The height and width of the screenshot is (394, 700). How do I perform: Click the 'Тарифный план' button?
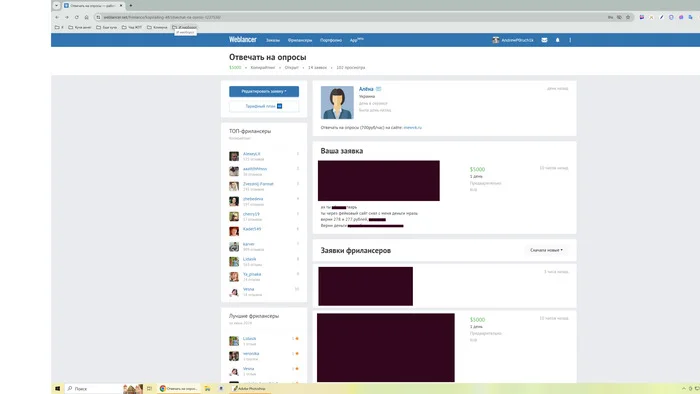point(264,106)
